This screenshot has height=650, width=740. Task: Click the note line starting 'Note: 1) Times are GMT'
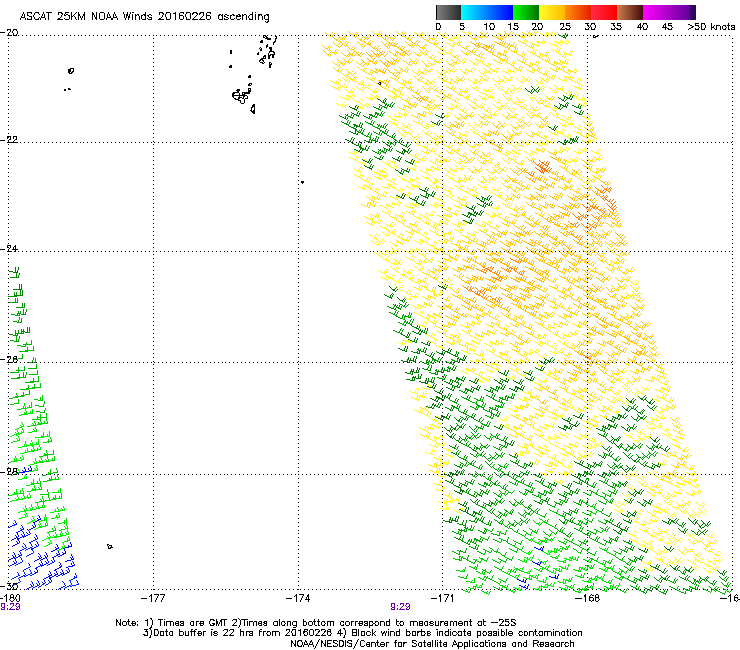(x=316, y=623)
